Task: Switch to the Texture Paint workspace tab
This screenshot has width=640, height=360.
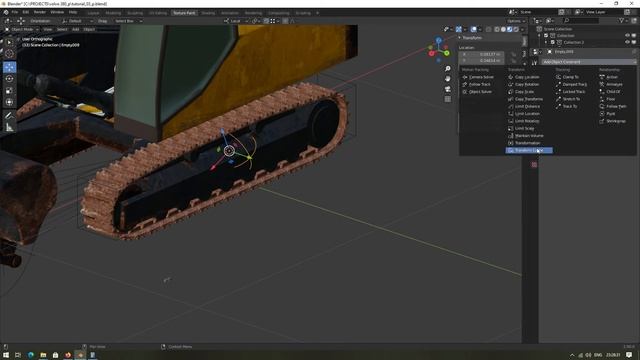Action: pos(184,13)
